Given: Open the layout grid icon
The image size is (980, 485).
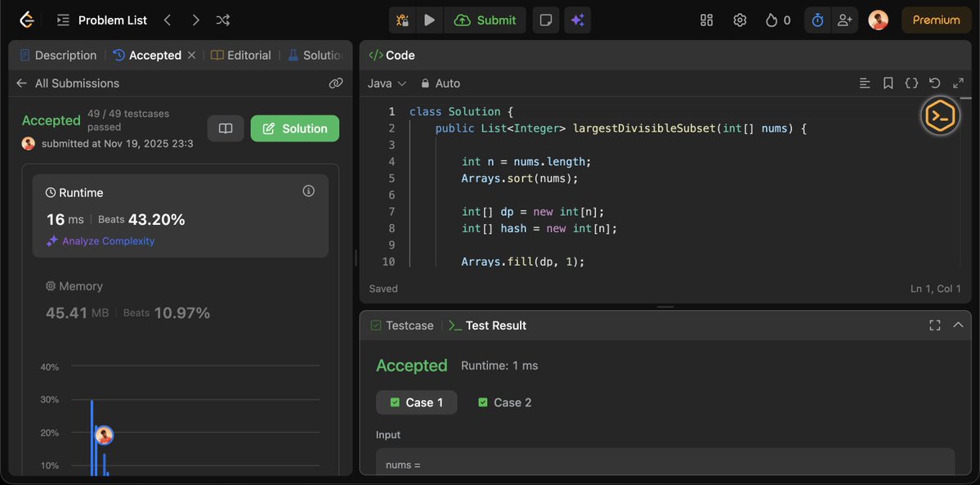Looking at the screenshot, I should [706, 20].
